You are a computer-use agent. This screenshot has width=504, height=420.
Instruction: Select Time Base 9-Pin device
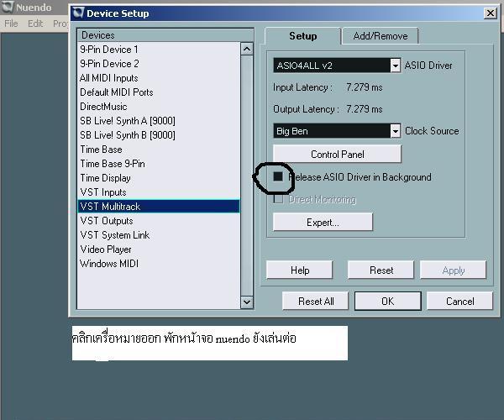tap(159, 164)
